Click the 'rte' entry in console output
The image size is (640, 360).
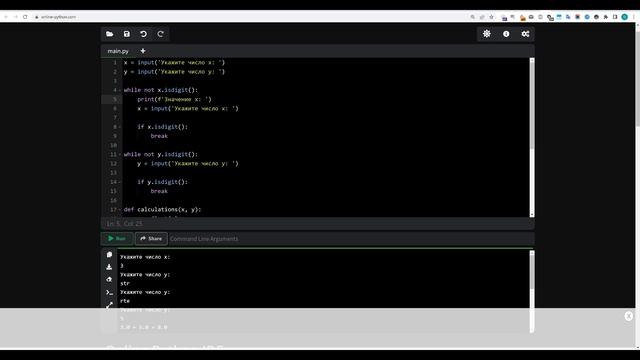point(125,301)
